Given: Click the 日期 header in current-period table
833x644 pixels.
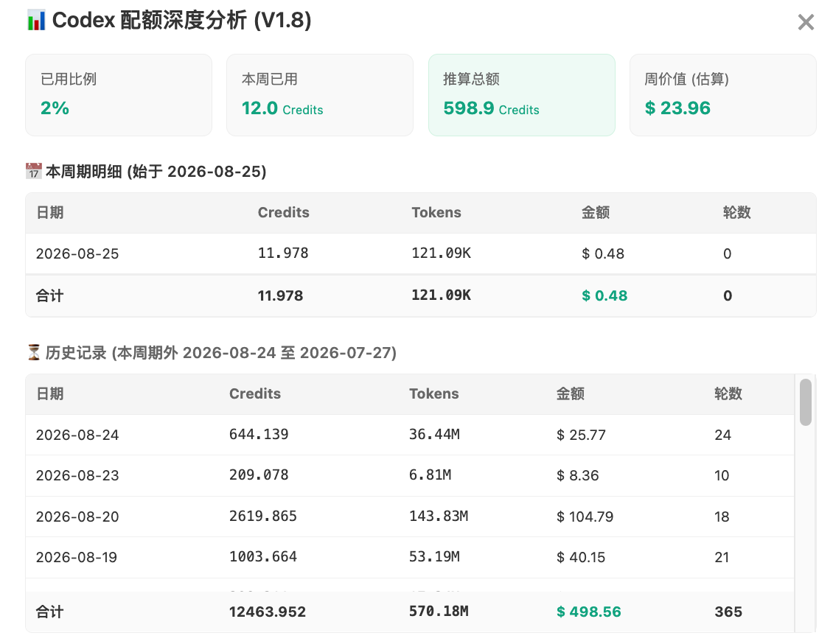Looking at the screenshot, I should (50, 212).
